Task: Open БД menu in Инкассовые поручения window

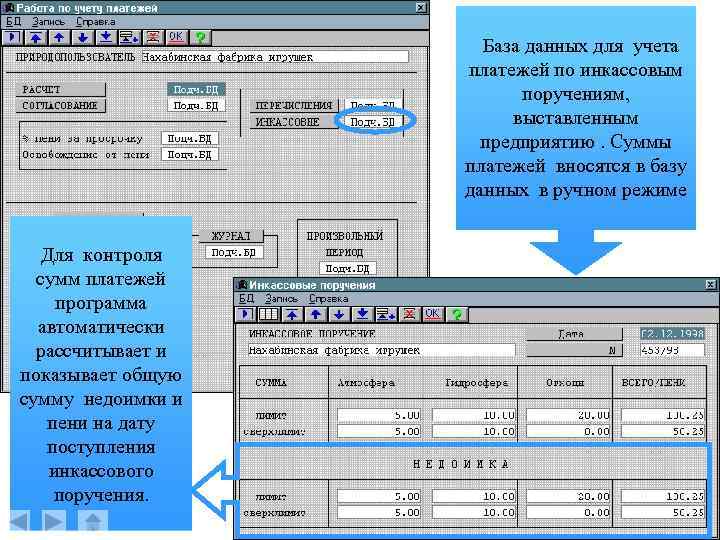Action: click(x=247, y=298)
